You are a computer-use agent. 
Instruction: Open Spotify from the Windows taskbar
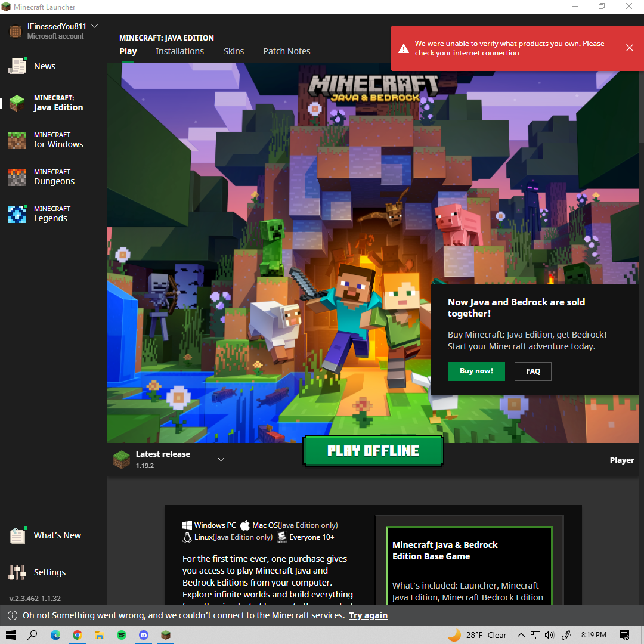(122, 635)
